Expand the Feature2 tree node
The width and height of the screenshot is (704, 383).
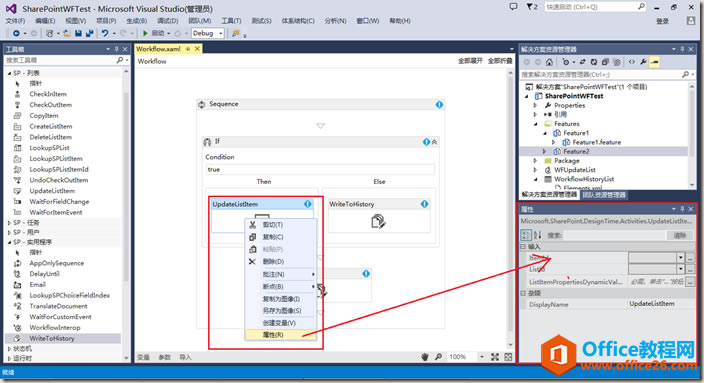544,151
